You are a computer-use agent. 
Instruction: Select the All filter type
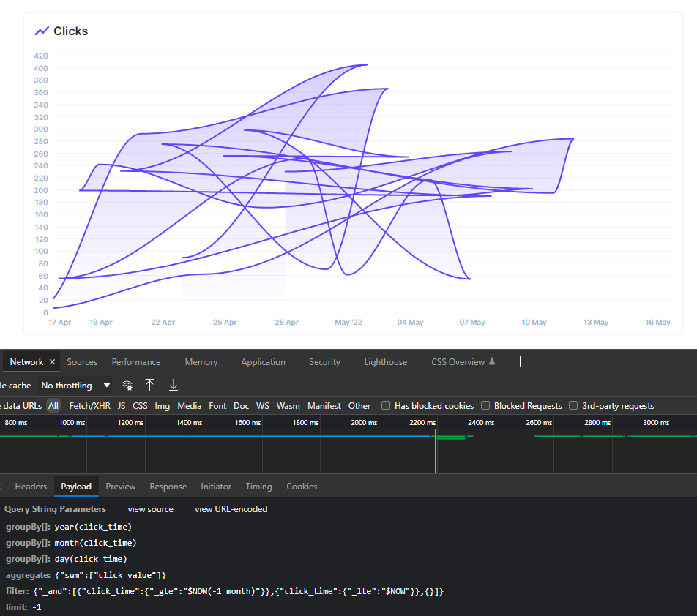[53, 406]
